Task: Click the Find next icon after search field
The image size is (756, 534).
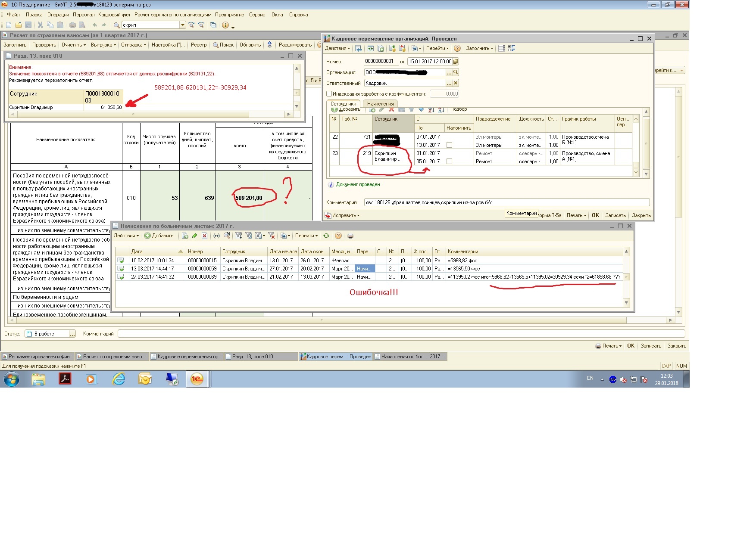Action: click(x=191, y=25)
